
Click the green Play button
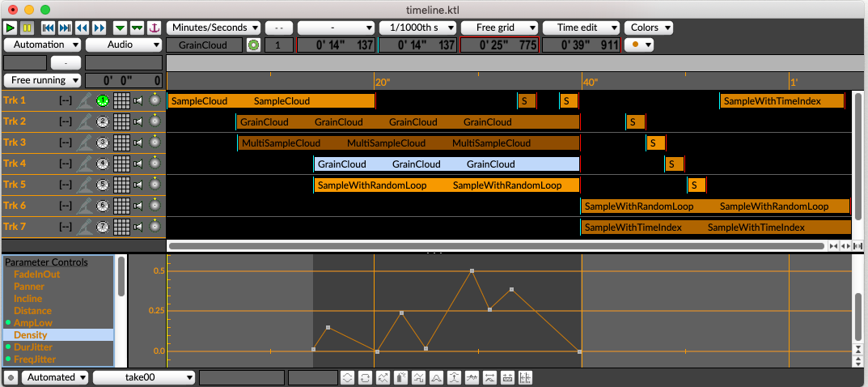11,28
